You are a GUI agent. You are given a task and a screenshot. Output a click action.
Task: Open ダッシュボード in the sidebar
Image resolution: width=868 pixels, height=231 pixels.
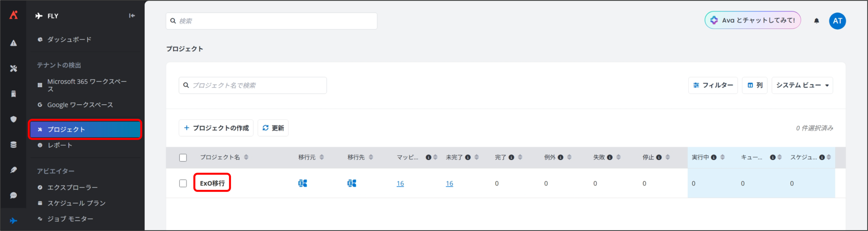[x=69, y=40]
